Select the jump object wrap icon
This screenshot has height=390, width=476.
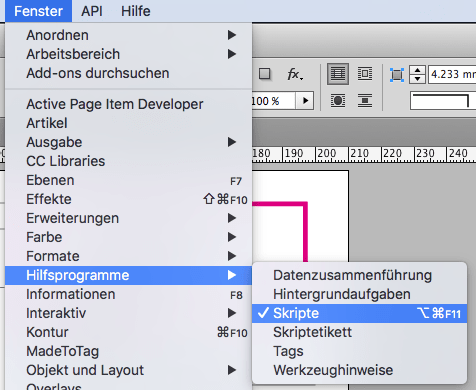(x=365, y=100)
